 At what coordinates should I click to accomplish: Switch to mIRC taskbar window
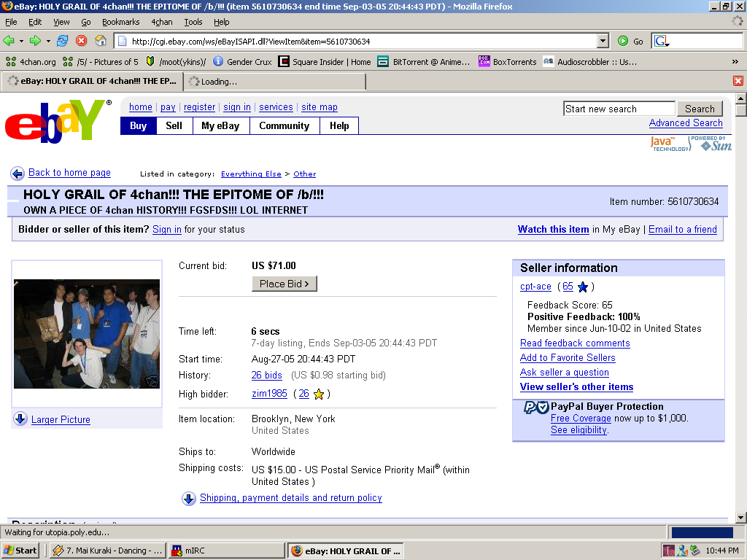(x=226, y=551)
